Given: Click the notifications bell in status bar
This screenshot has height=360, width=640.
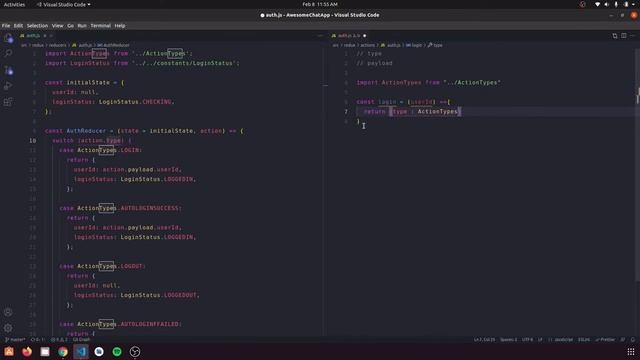Looking at the screenshot, I should click(633, 340).
